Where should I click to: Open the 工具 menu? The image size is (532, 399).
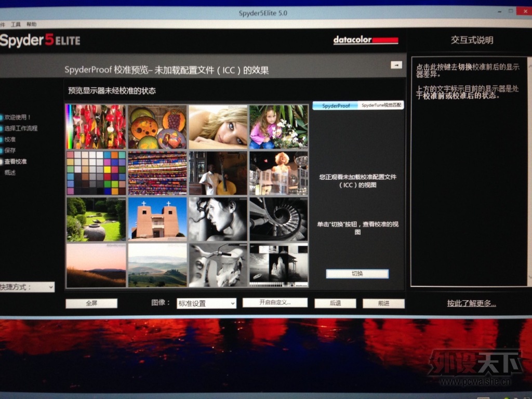(x=16, y=24)
